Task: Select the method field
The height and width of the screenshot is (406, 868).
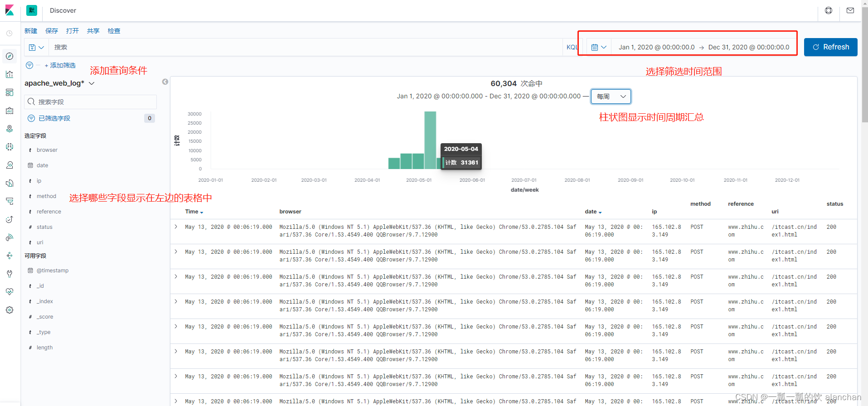Action: point(46,196)
